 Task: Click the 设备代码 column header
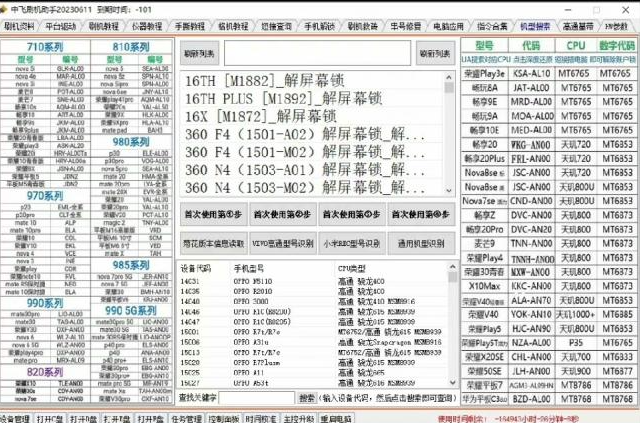[196, 268]
